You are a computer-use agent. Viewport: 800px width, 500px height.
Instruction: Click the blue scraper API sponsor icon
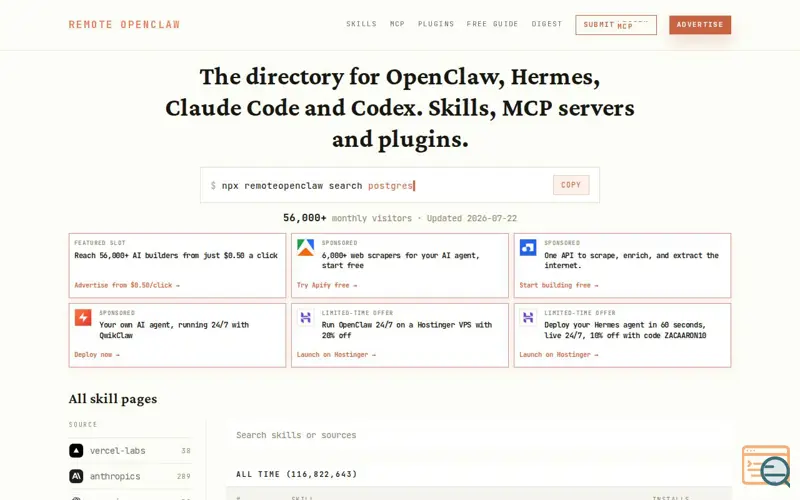(528, 247)
